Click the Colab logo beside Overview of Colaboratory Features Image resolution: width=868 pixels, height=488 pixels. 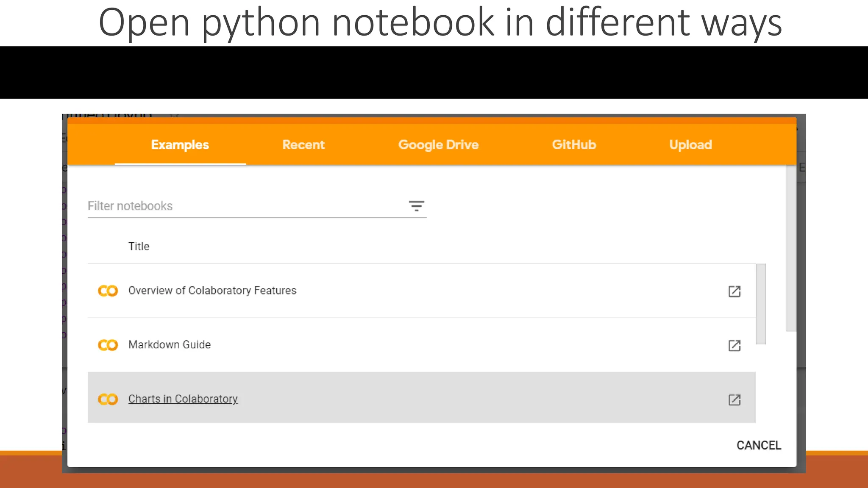(x=108, y=291)
